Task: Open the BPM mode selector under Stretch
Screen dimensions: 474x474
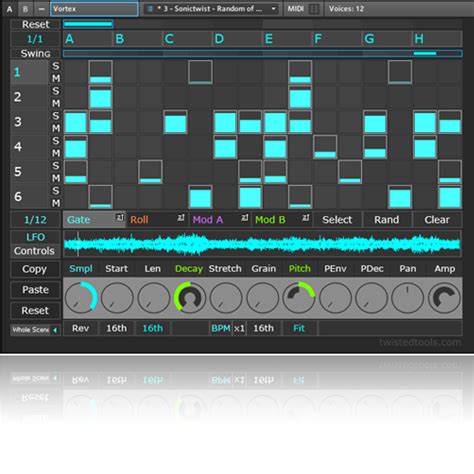Action: (x=220, y=328)
